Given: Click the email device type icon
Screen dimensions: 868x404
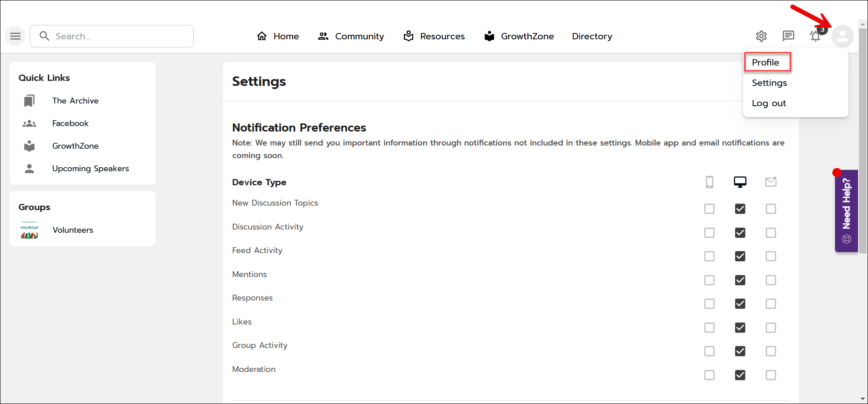Looking at the screenshot, I should [770, 182].
